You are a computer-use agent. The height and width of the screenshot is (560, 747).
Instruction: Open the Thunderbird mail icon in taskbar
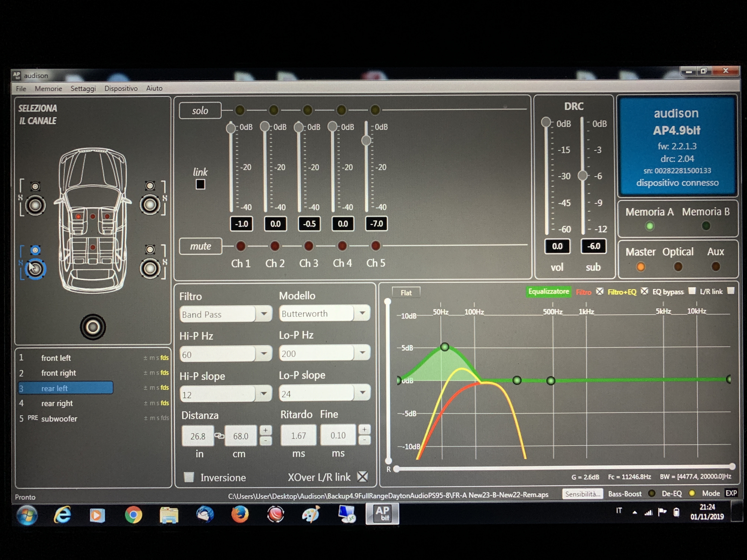click(x=205, y=515)
